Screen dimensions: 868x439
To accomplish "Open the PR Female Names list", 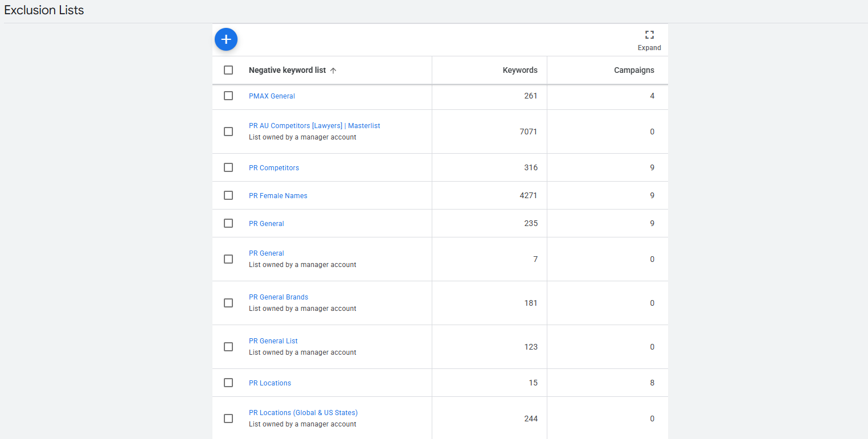I will 278,195.
